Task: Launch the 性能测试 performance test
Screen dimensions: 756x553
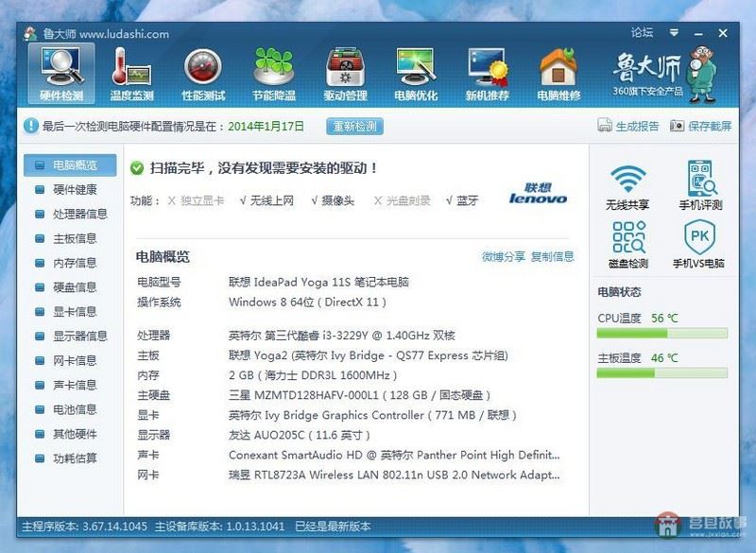Action: coord(203,74)
